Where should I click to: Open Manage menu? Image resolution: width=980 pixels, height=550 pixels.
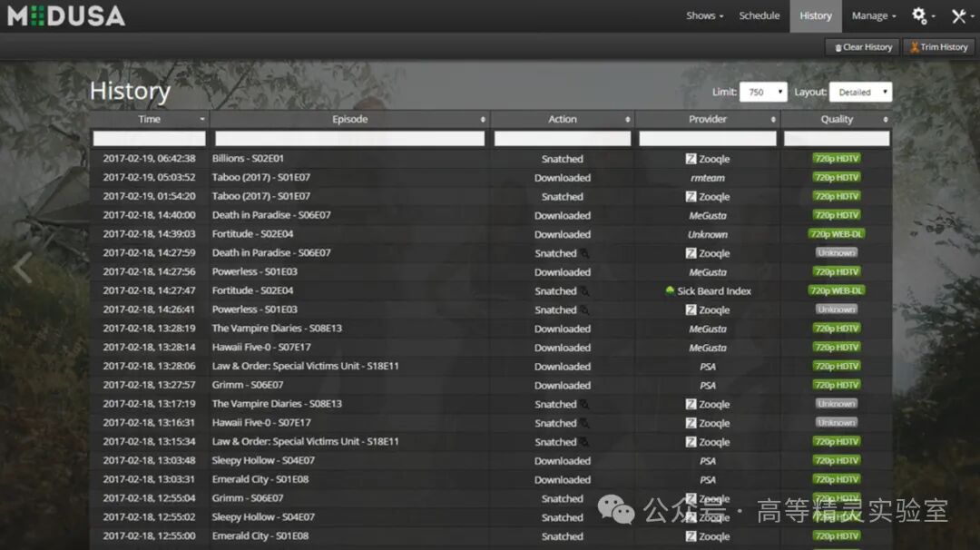[874, 15]
